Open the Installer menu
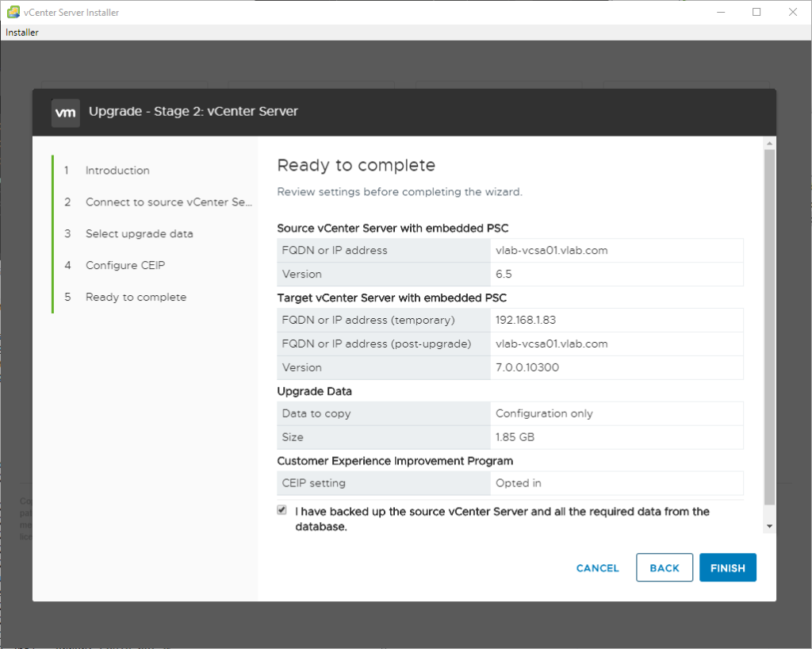812x649 pixels. click(x=21, y=32)
